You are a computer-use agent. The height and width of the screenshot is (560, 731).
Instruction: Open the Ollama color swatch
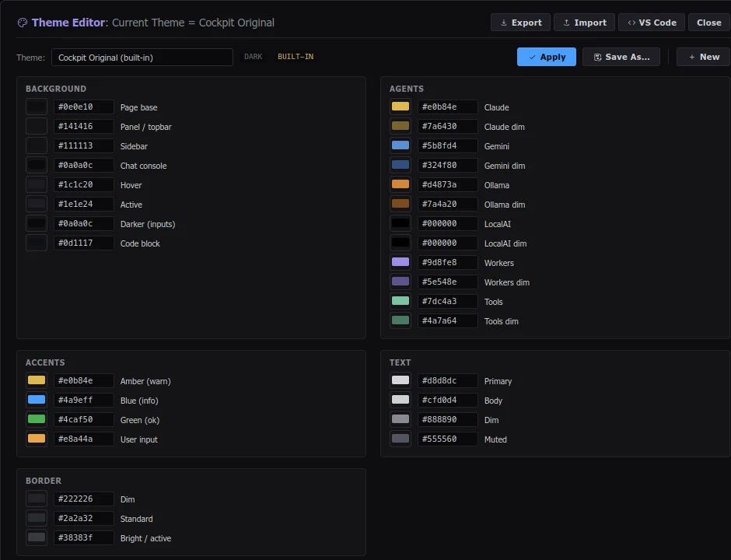tap(400, 184)
